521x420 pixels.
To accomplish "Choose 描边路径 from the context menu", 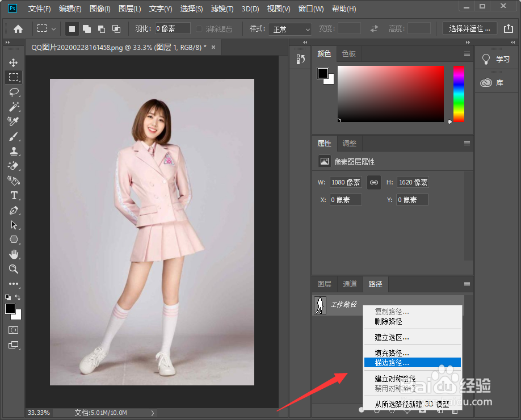I will tap(392, 362).
